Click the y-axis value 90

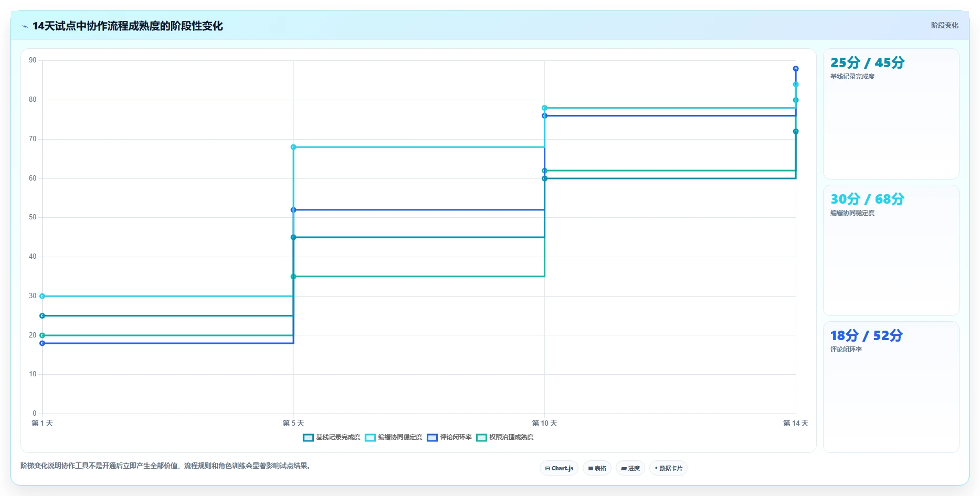click(x=33, y=60)
